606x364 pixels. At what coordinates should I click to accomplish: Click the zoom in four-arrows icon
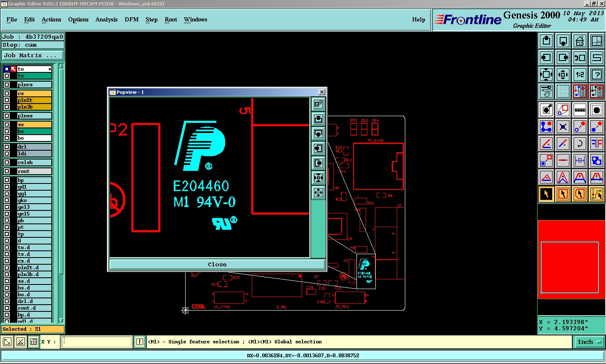546,74
